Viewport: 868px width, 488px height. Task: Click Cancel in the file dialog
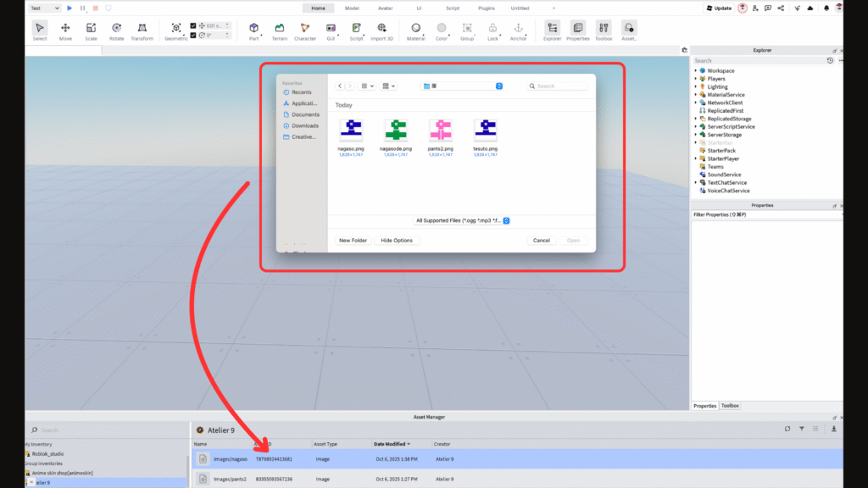(541, 241)
